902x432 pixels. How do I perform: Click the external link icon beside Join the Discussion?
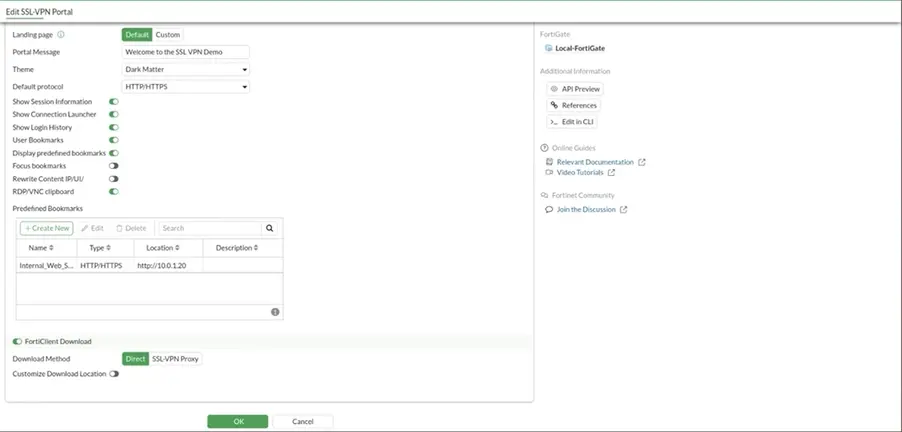pyautogui.click(x=624, y=210)
